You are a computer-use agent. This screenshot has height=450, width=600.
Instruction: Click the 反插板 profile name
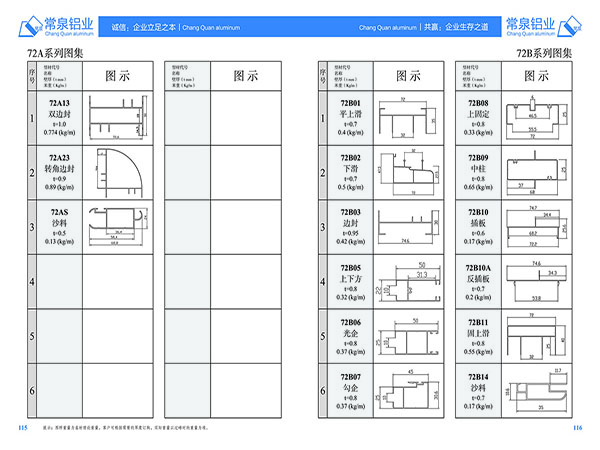coord(478,279)
